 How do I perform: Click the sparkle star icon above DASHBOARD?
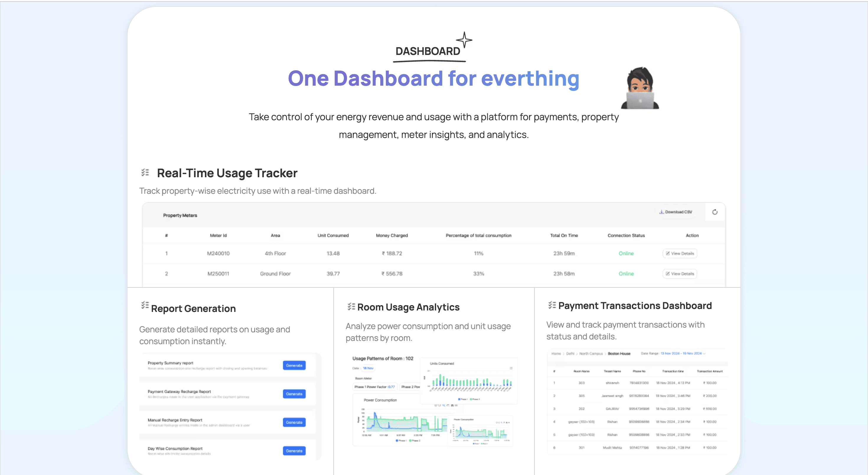pyautogui.click(x=464, y=40)
